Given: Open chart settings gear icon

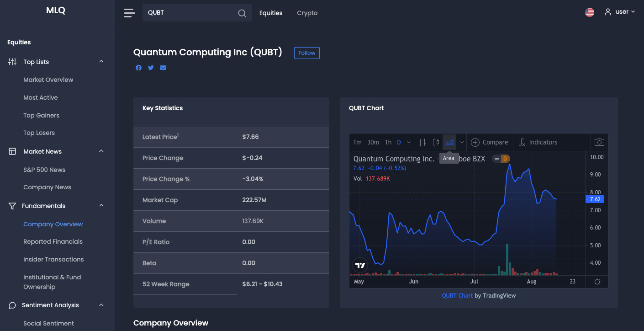Looking at the screenshot, I should [597, 282].
